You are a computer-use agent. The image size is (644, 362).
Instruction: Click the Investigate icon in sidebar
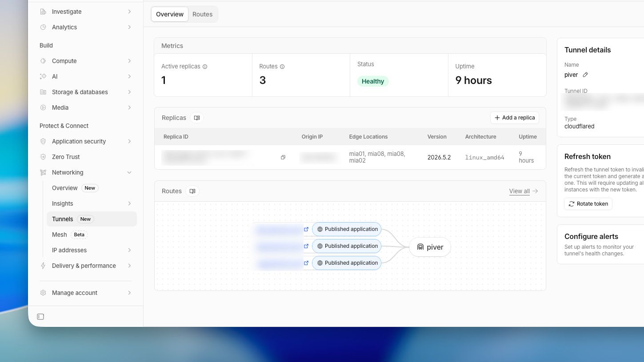43,12
